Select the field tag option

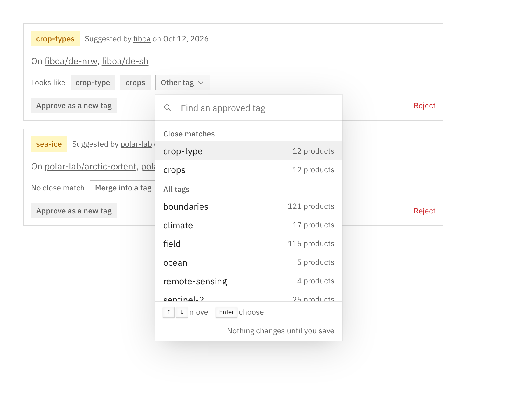pyautogui.click(x=249, y=244)
